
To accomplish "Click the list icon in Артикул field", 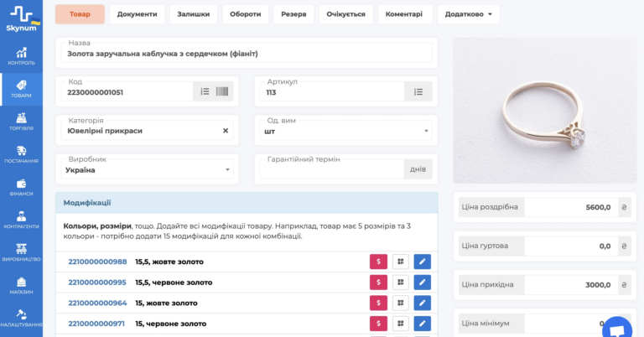I will [418, 91].
